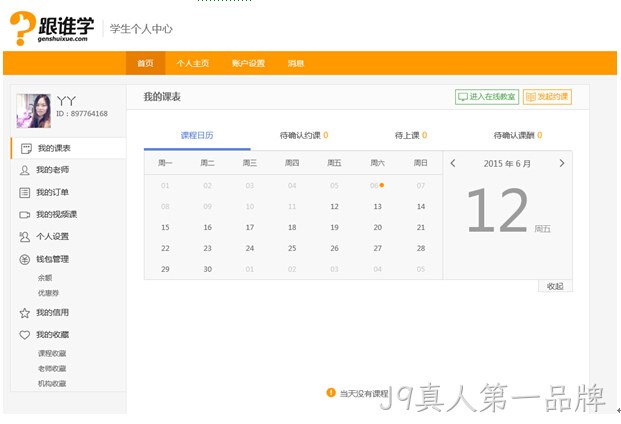Open the 个人主页 nav tab
Viewport: 621px width, 424px height.
pyautogui.click(x=192, y=63)
